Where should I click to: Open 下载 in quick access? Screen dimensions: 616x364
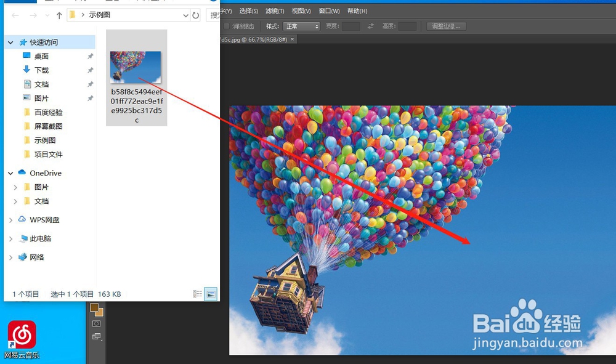[41, 70]
